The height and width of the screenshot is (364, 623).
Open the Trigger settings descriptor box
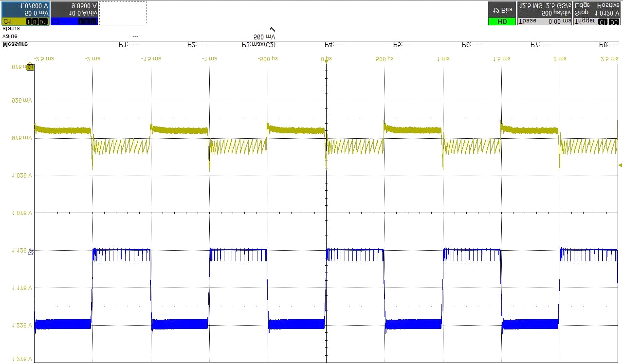597,13
